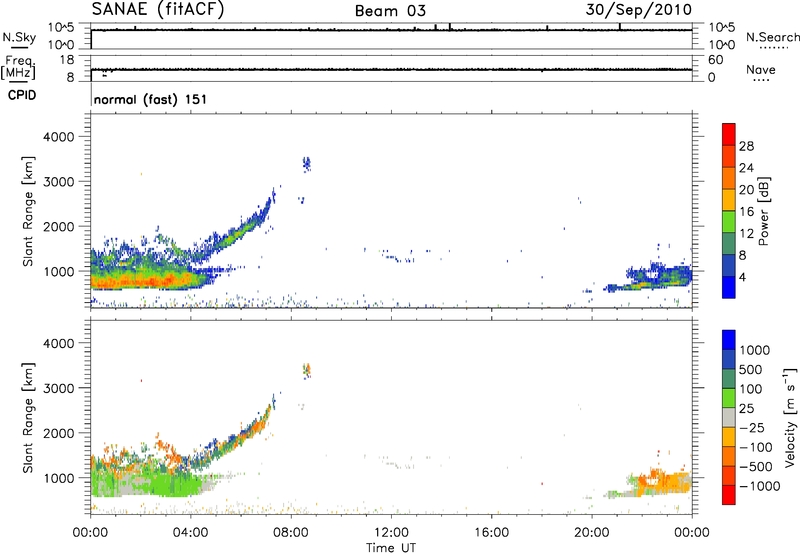The width and height of the screenshot is (800, 554).
Task: Click the gray segment of Velocity colorbar
Action: pos(729,418)
